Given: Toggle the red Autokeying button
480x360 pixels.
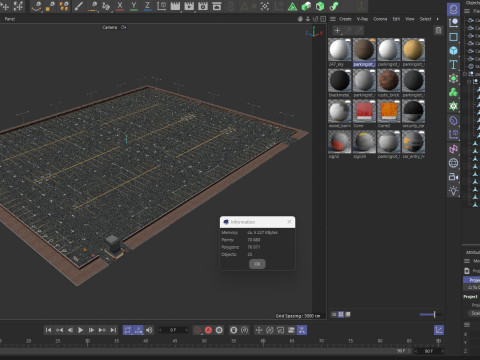Looking at the screenshot, I should (x=208, y=330).
